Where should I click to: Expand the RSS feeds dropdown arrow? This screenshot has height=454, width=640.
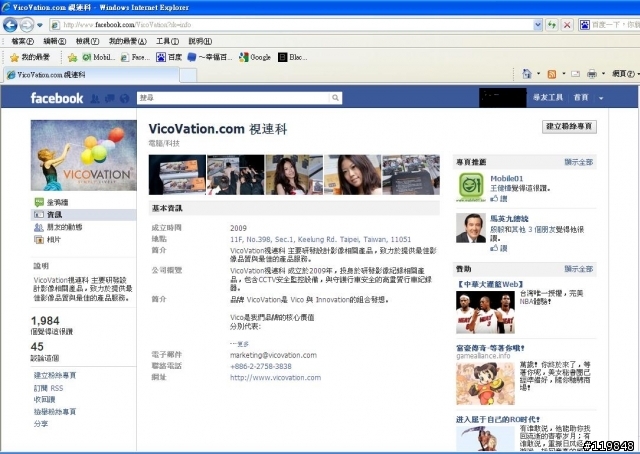pos(564,74)
